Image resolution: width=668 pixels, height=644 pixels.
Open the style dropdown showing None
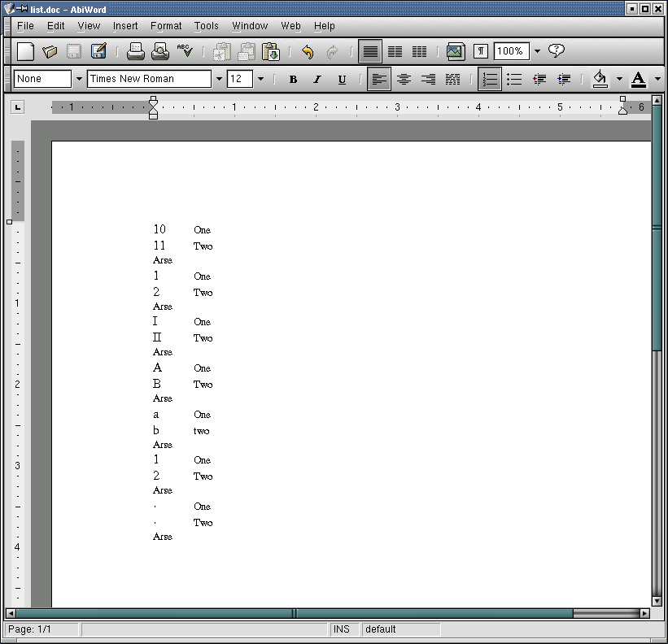pos(79,79)
